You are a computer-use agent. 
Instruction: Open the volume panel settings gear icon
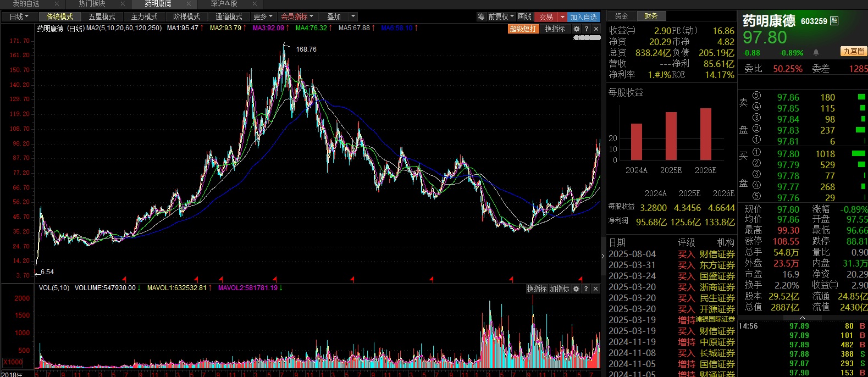point(576,289)
